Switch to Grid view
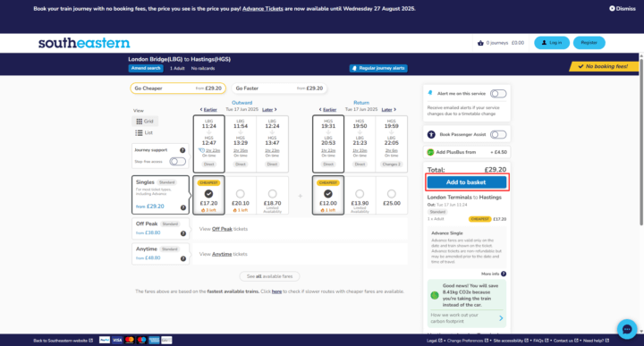This screenshot has height=346, width=644. click(x=145, y=121)
